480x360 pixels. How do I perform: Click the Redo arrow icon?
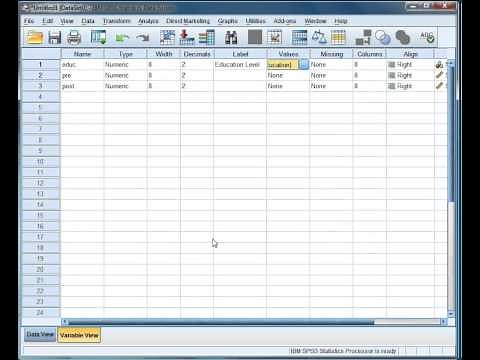[x=143, y=38]
